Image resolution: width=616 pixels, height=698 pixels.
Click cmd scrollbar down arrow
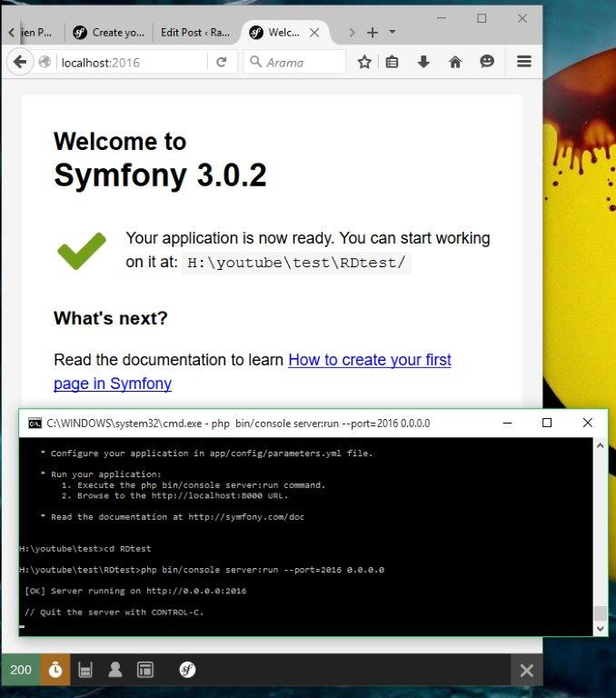600,629
